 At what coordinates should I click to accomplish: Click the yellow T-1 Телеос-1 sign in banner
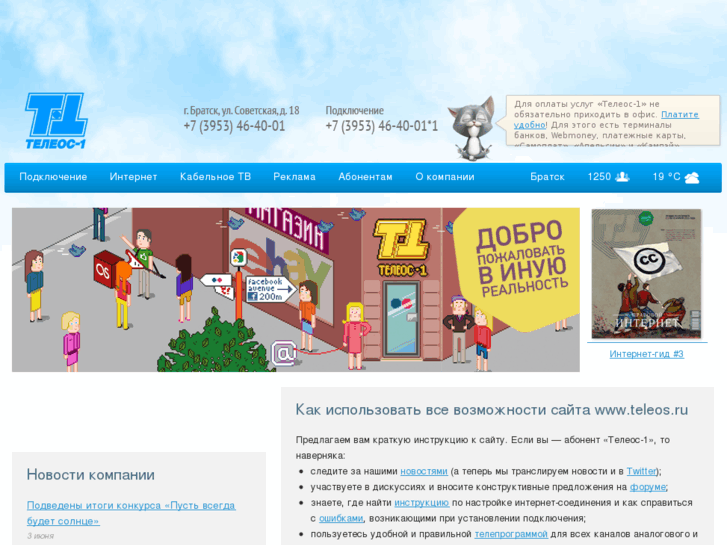click(x=402, y=247)
